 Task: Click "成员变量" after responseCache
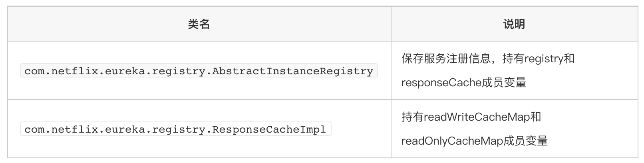click(x=504, y=83)
